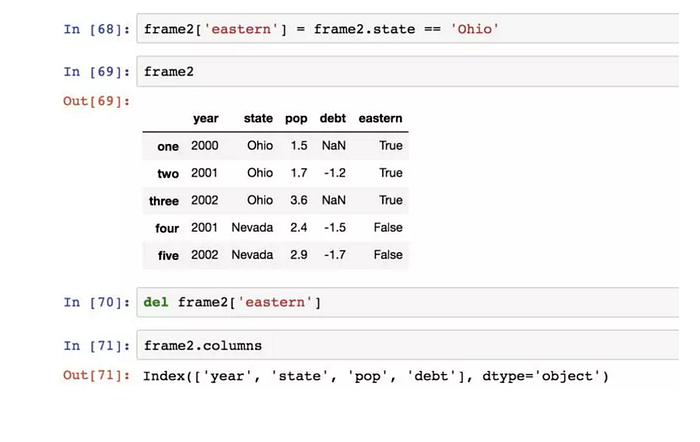Click debt value -1.7

[x=335, y=254]
